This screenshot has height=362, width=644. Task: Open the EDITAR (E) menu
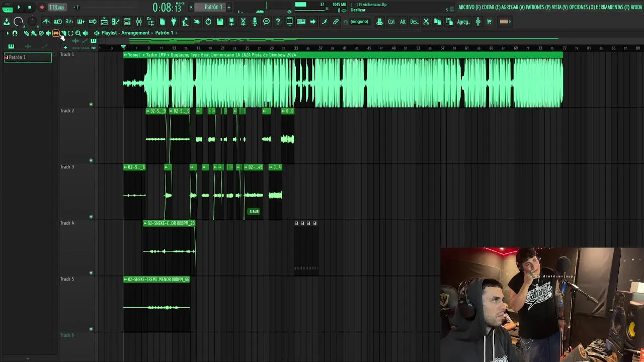(x=491, y=7)
